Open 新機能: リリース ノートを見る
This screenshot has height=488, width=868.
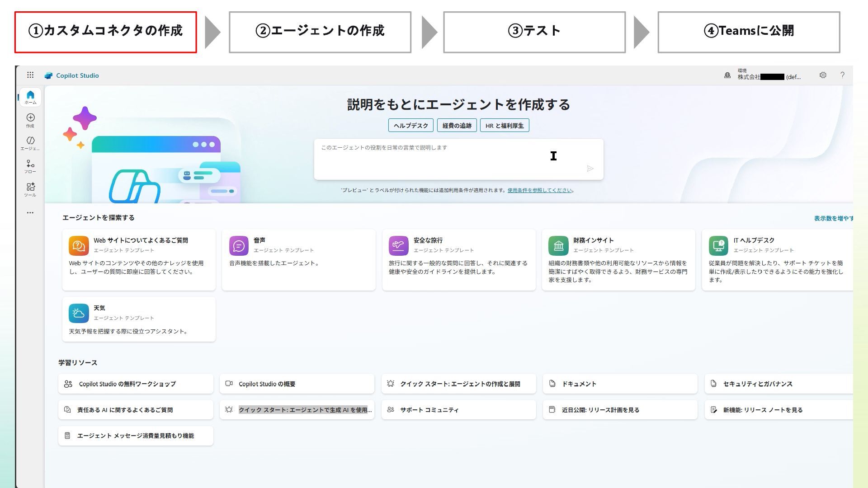tap(779, 410)
